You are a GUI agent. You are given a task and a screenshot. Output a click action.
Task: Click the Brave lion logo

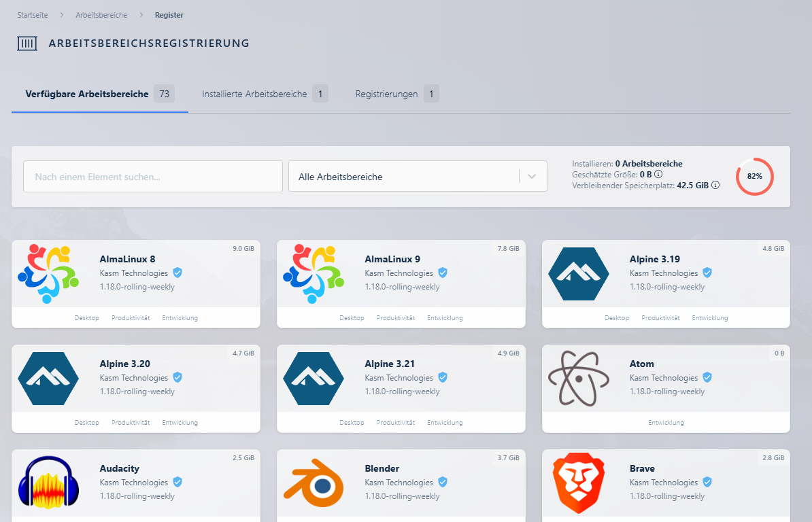[x=579, y=483]
